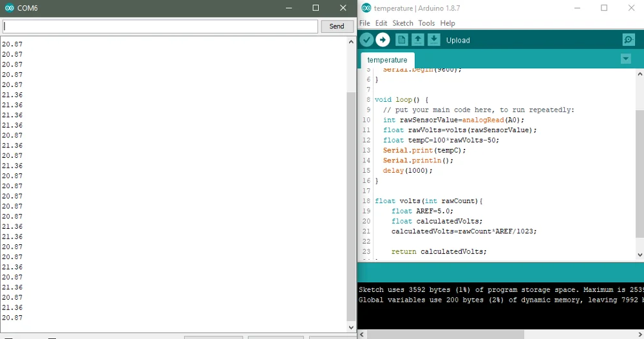Click the console scroll-right arrow

640,334
